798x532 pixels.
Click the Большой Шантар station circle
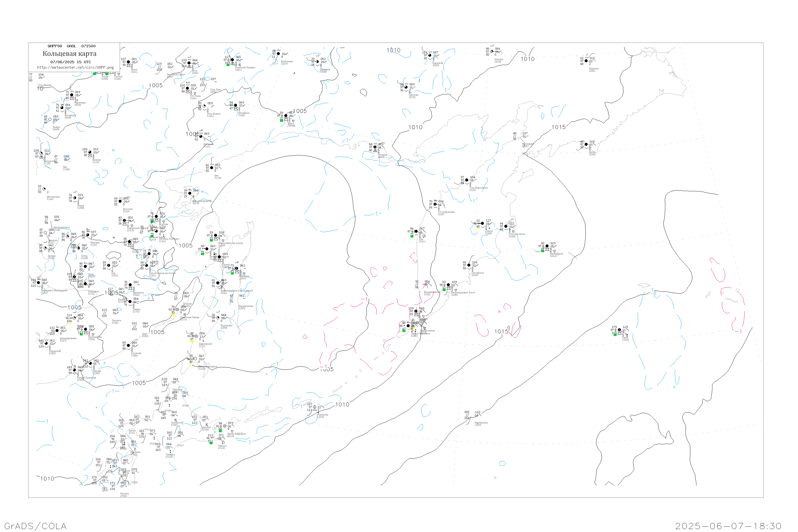coord(190,193)
